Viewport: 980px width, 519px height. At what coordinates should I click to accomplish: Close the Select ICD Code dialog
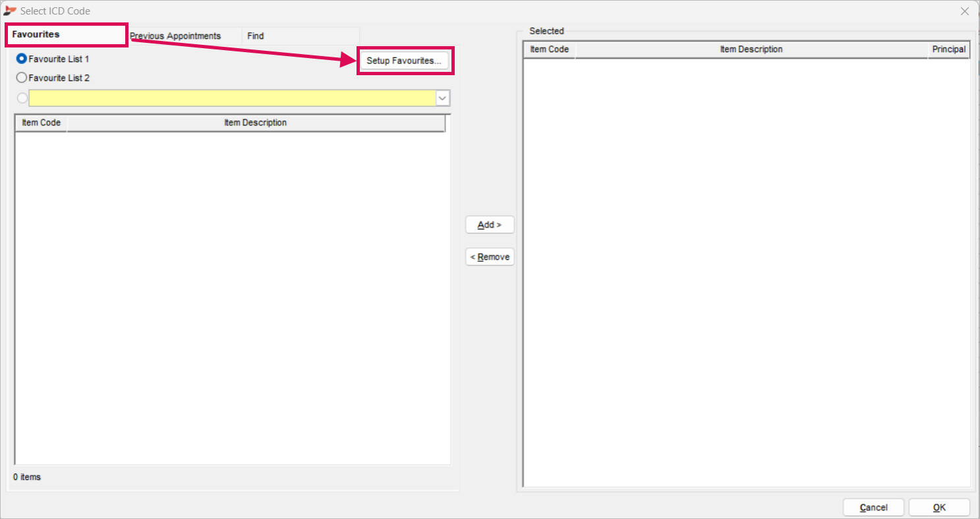click(x=964, y=11)
